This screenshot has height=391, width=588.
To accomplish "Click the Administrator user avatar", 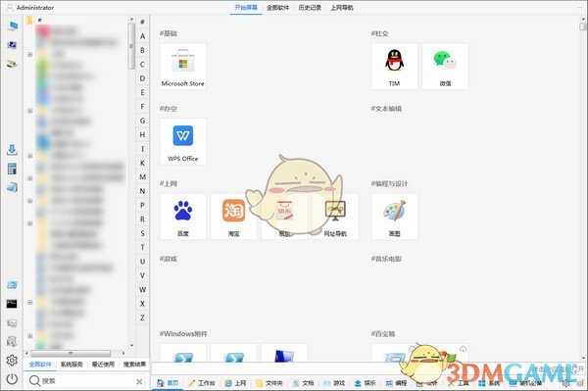I will pyautogui.click(x=10, y=8).
